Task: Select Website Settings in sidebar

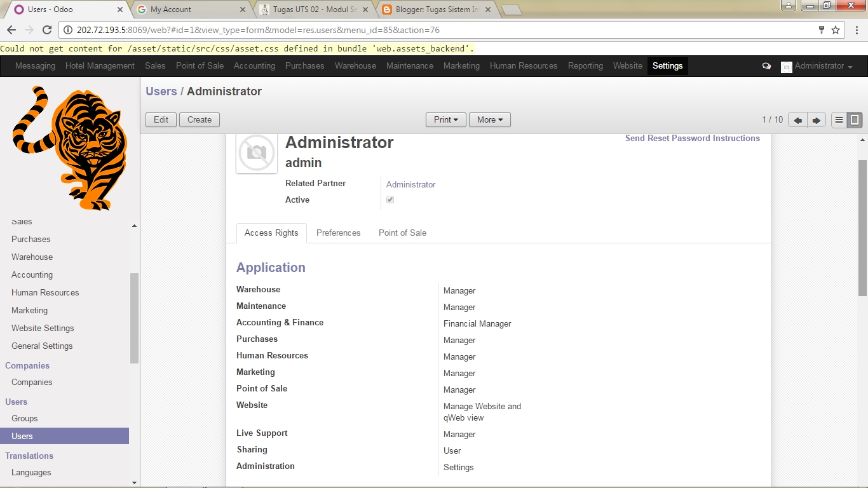Action: point(43,329)
